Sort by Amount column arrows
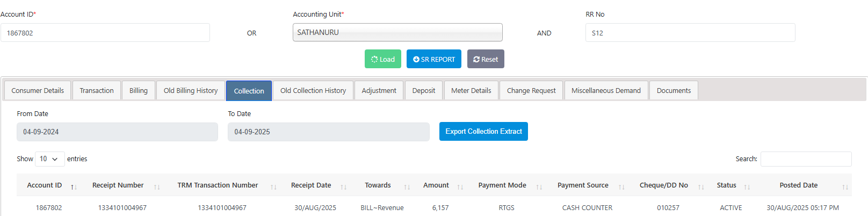This screenshot has height=216, width=868. (460, 186)
